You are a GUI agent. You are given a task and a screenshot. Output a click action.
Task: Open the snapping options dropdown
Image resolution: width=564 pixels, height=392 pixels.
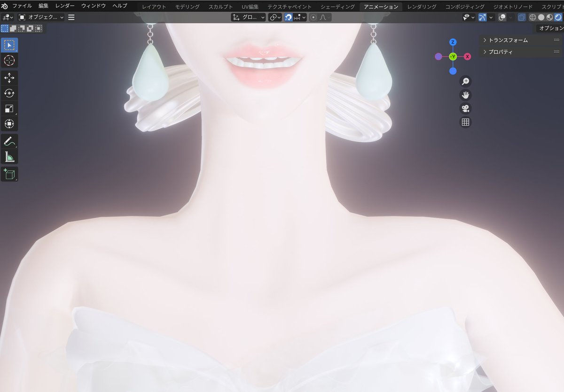point(300,17)
